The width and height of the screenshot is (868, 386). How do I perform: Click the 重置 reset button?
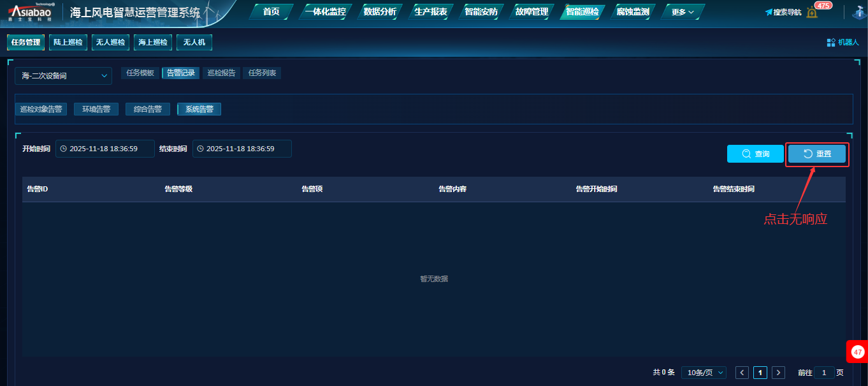coord(817,154)
